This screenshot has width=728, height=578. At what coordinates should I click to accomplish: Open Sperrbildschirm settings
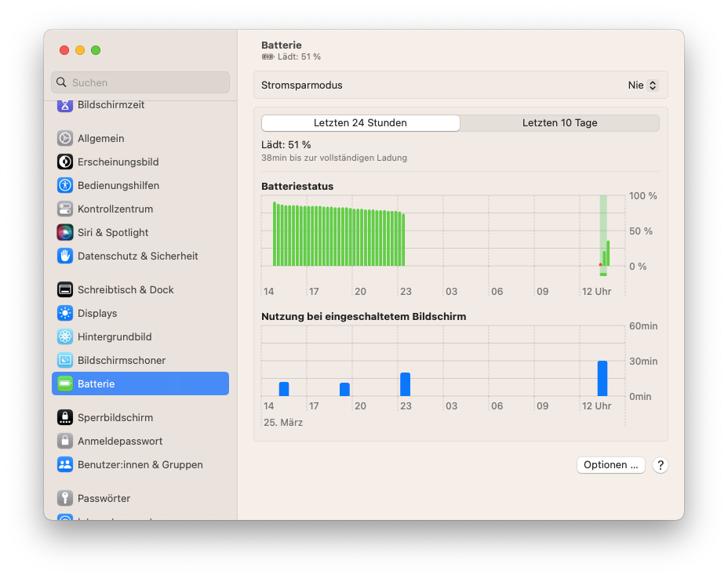[140, 417]
